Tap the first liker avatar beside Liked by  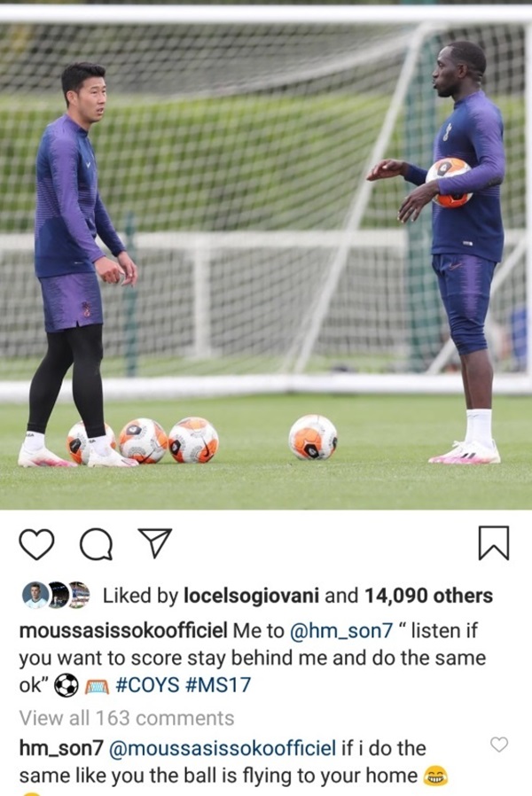pyautogui.click(x=35, y=595)
